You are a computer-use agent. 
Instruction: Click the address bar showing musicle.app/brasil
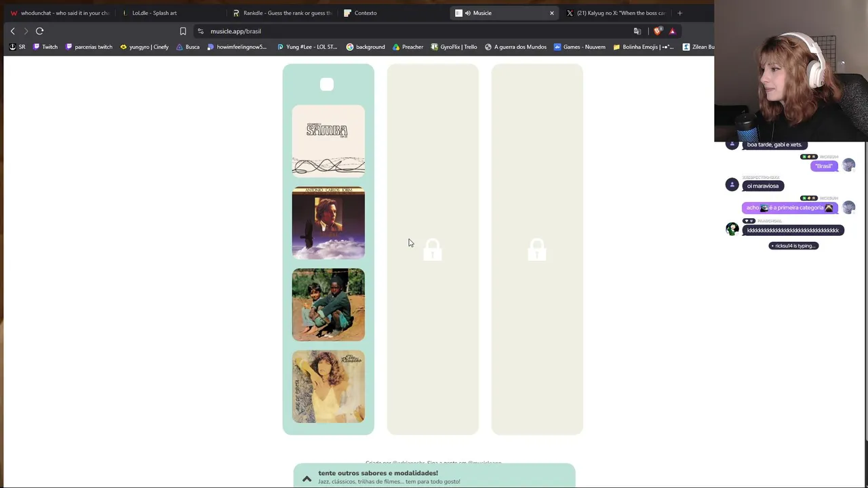pos(414,31)
